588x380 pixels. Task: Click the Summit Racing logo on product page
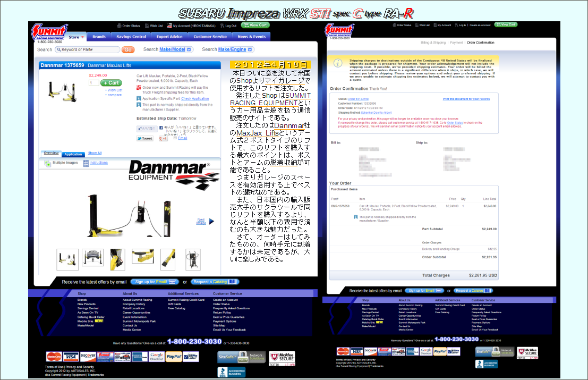[x=49, y=31]
